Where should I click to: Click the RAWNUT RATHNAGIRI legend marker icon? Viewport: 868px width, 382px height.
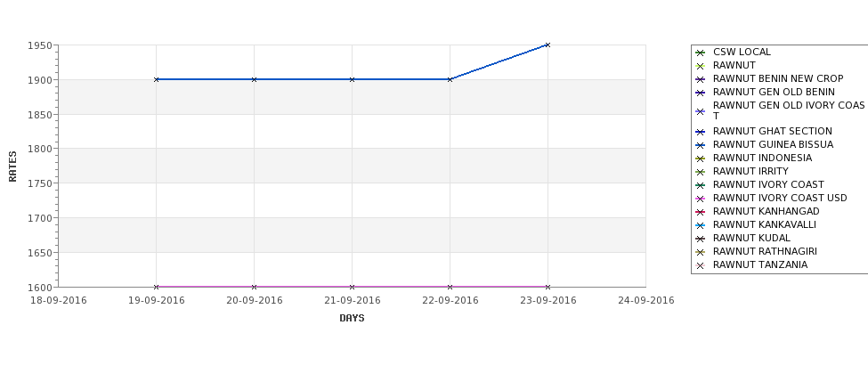700,252
